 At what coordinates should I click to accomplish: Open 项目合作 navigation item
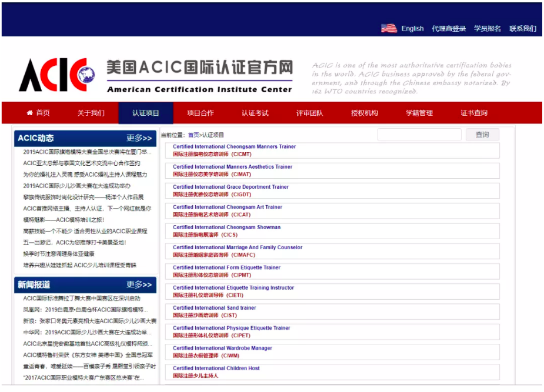(201, 113)
